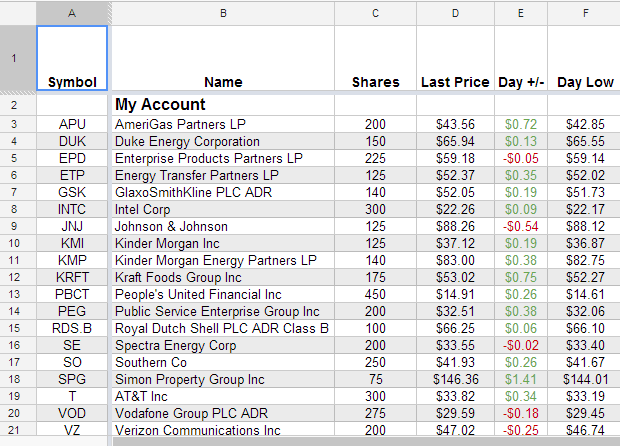Select column B header

[223, 13]
